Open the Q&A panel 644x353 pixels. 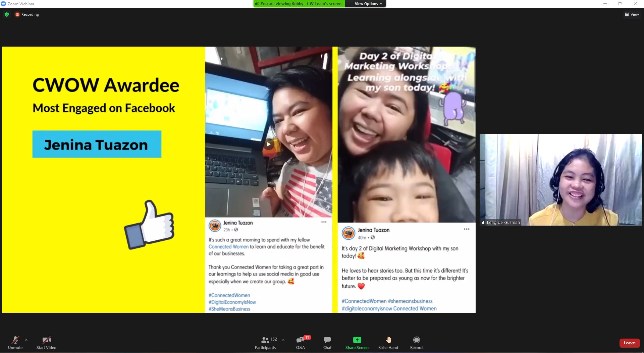[301, 343]
